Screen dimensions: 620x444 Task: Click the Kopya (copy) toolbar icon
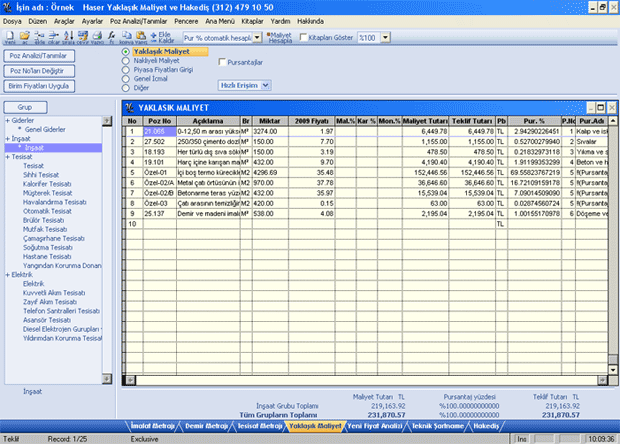[127, 36]
